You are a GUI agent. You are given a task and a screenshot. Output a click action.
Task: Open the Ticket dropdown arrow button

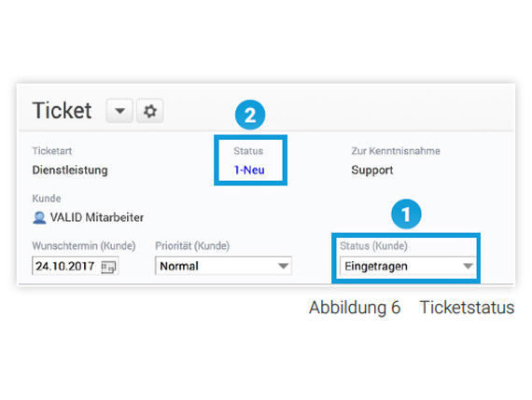[119, 111]
